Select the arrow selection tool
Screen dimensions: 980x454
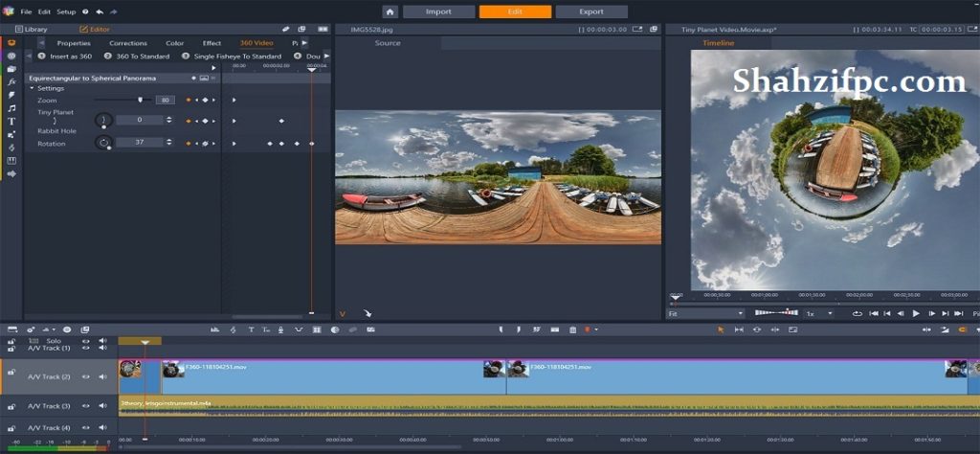click(x=720, y=329)
